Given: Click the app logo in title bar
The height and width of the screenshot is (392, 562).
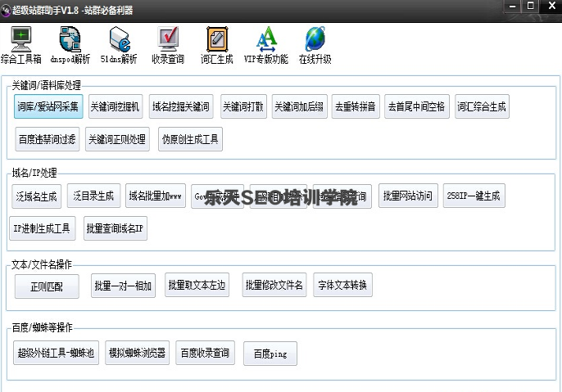Looking at the screenshot, I should point(6,11).
